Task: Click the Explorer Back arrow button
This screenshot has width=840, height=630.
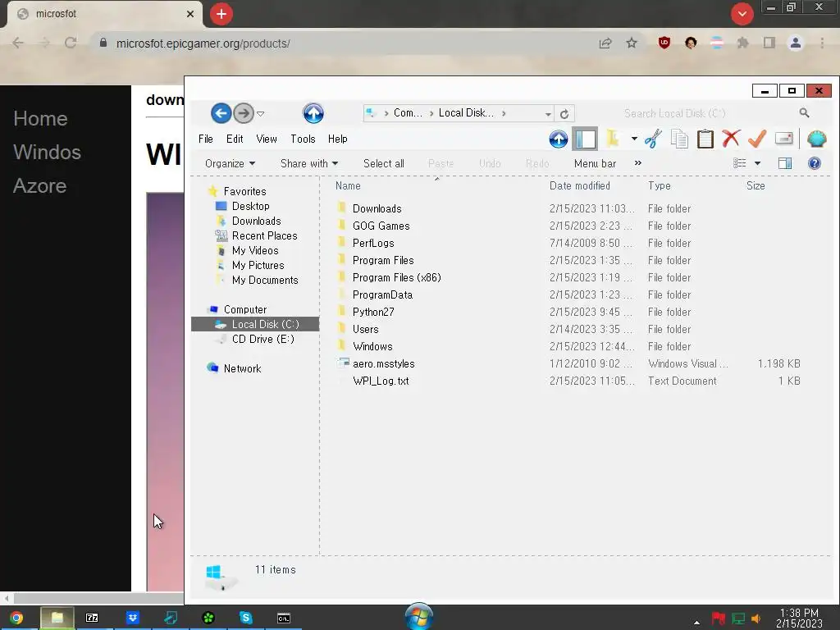Action: click(221, 113)
